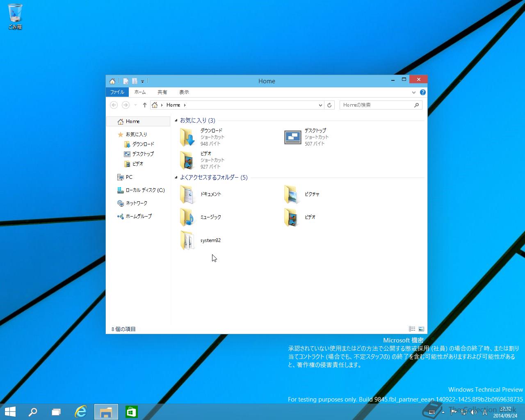Refresh the Home folder view
The width and height of the screenshot is (525, 420).
tap(329, 105)
